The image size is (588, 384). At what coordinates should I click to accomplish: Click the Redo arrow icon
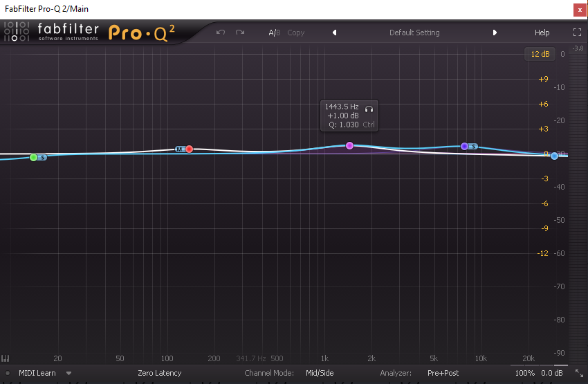[x=240, y=33]
